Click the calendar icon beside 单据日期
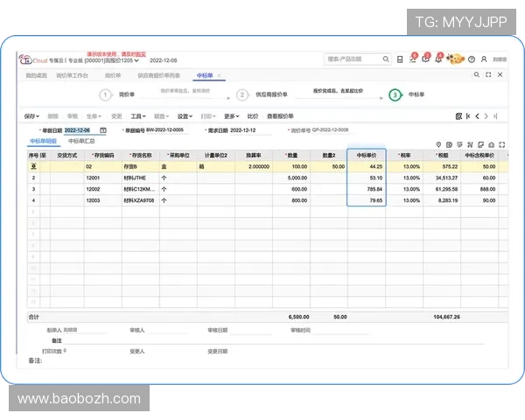Viewport: 525px width, 420px height. (x=102, y=130)
